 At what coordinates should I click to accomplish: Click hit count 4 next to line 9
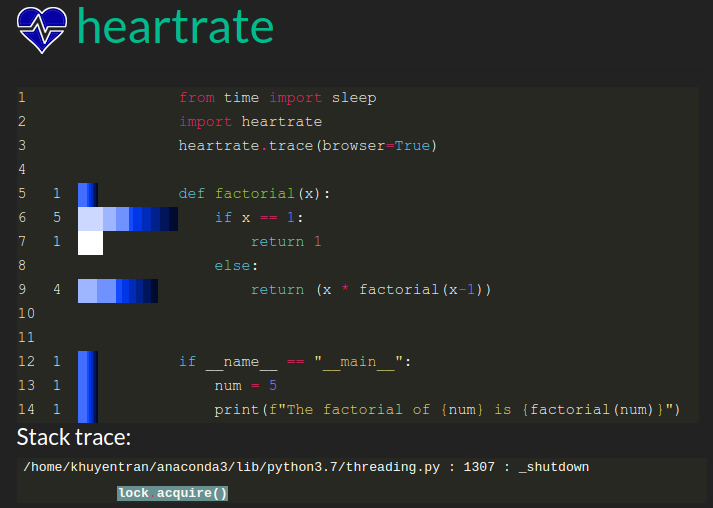pos(57,290)
